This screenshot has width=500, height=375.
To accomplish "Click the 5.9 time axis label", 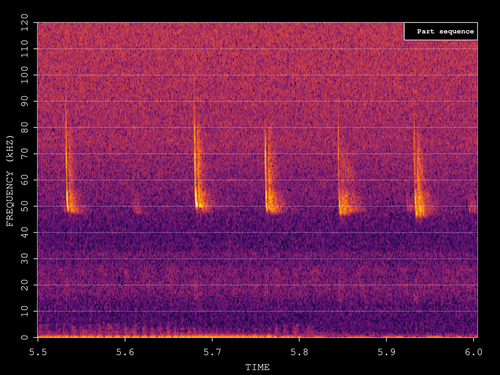I will [x=386, y=352].
